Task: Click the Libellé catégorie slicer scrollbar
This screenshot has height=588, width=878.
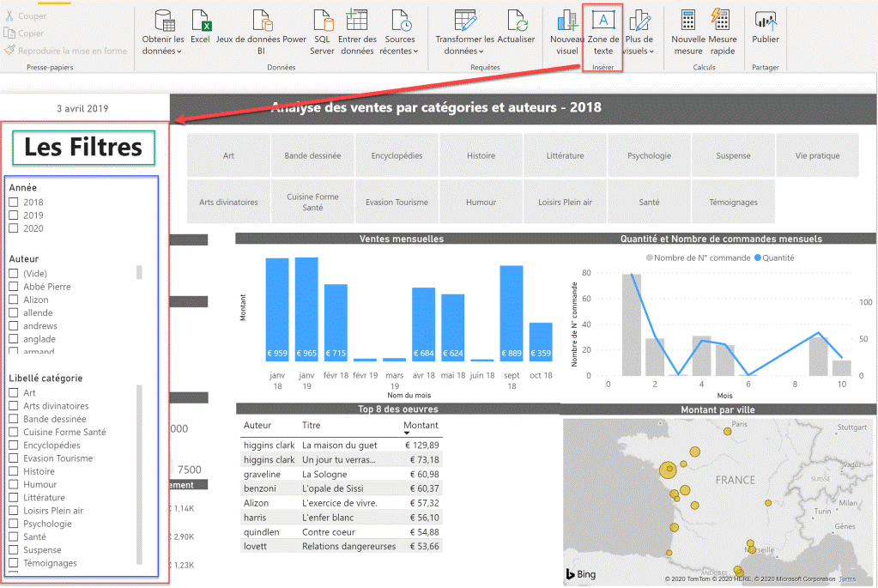Action: (x=139, y=475)
